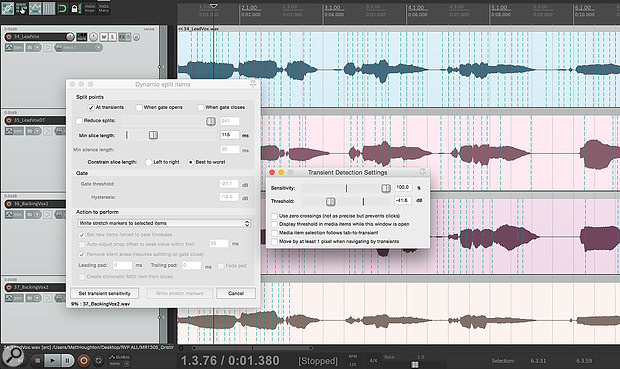Click the Threshold slider handle

tap(331, 202)
